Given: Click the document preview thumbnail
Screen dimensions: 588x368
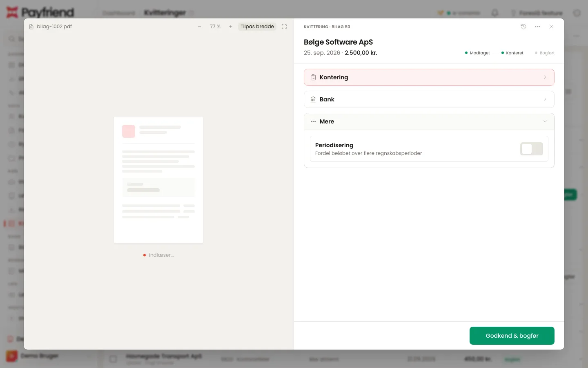Looking at the screenshot, I should [x=158, y=180].
